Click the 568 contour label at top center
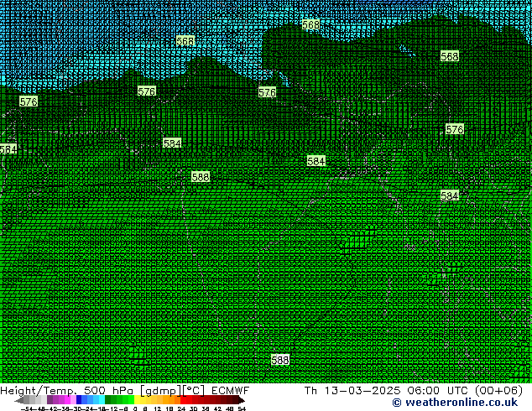 coord(310,25)
